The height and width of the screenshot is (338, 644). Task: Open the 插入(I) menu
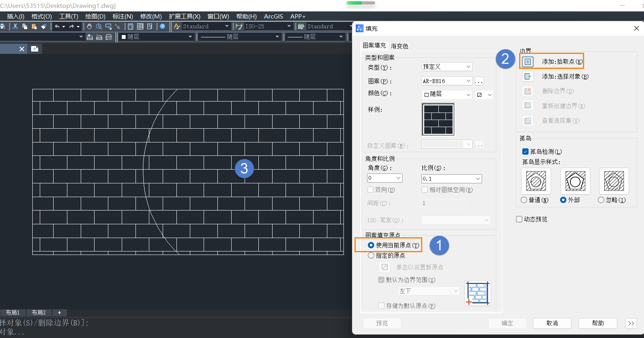(16, 17)
